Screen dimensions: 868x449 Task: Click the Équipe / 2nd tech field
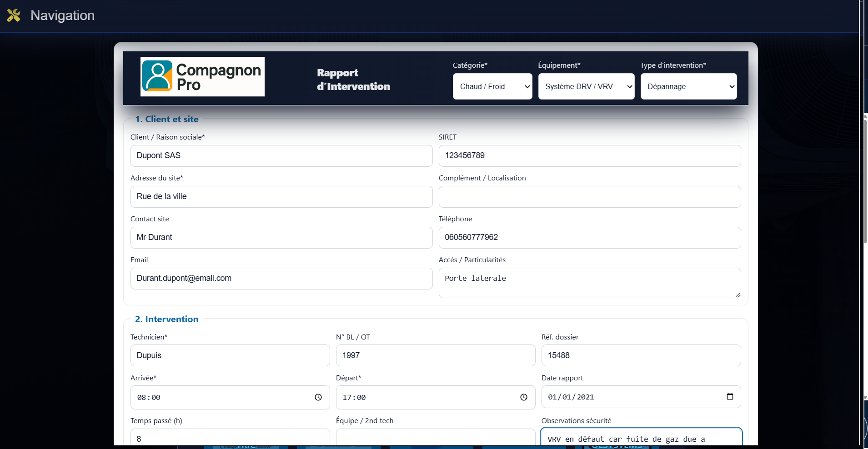click(x=436, y=437)
